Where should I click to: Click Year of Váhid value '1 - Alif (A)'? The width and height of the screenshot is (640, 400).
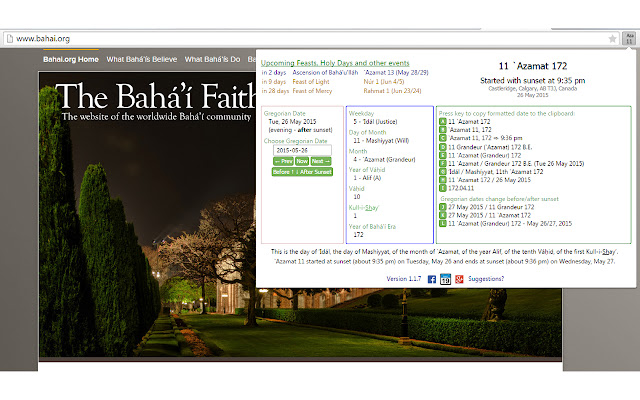click(x=367, y=178)
